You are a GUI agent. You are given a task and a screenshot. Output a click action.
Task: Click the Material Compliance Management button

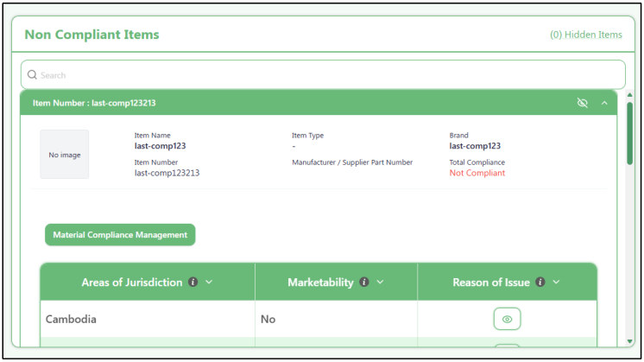coord(120,235)
